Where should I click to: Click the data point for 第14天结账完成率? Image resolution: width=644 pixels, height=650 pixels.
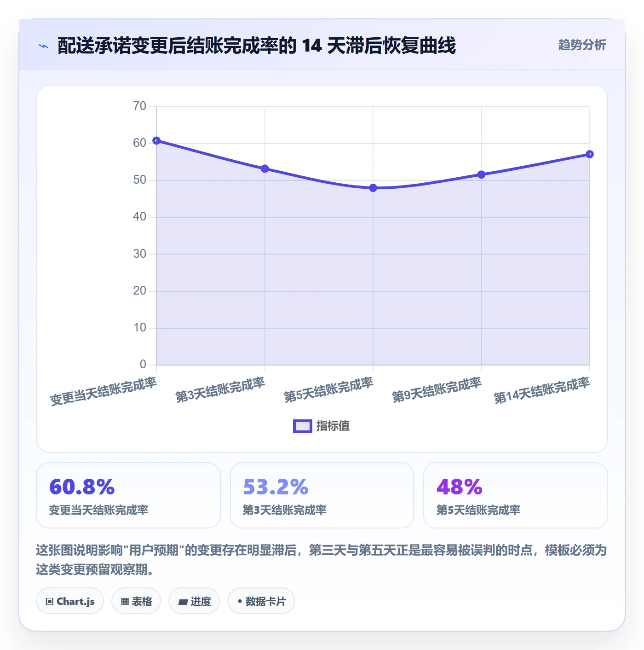point(590,154)
